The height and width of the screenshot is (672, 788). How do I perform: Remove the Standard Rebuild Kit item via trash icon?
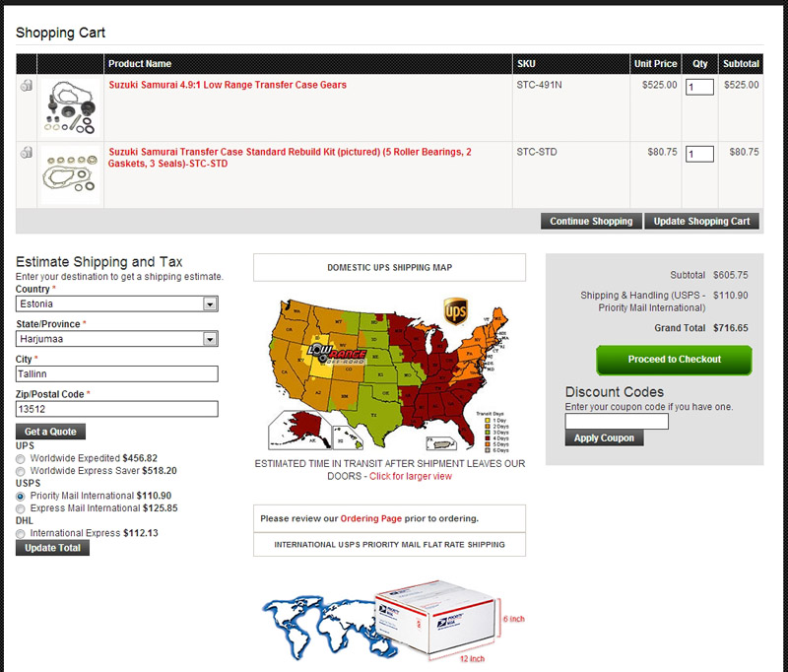27,152
